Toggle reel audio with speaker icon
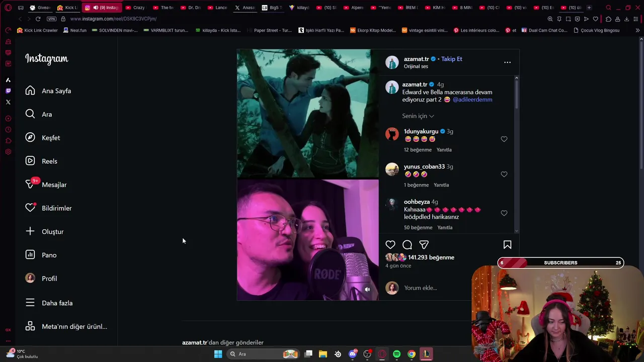 pyautogui.click(x=367, y=289)
